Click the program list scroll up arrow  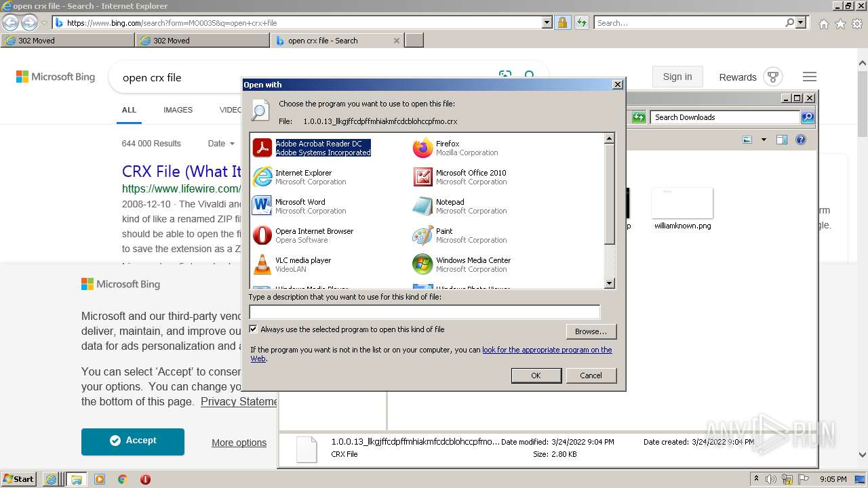point(609,138)
